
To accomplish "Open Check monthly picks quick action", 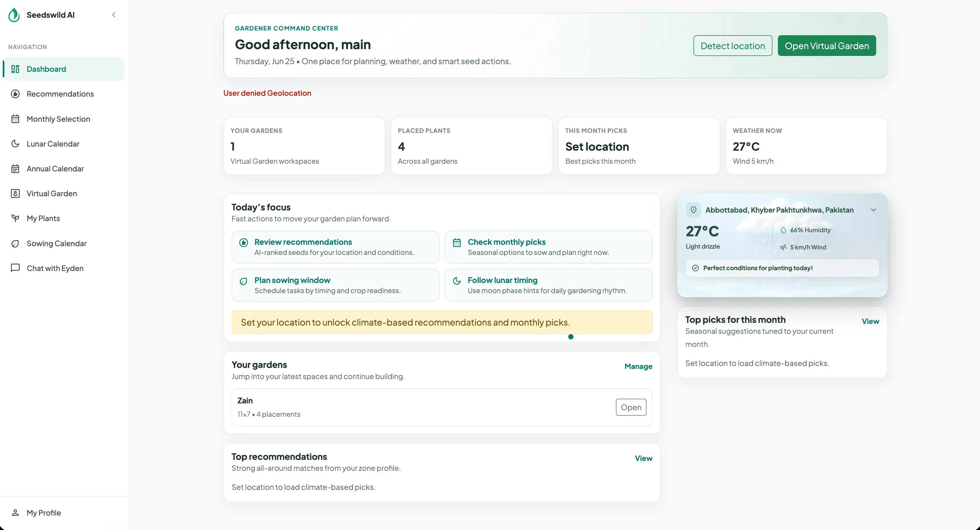I will [x=548, y=247].
